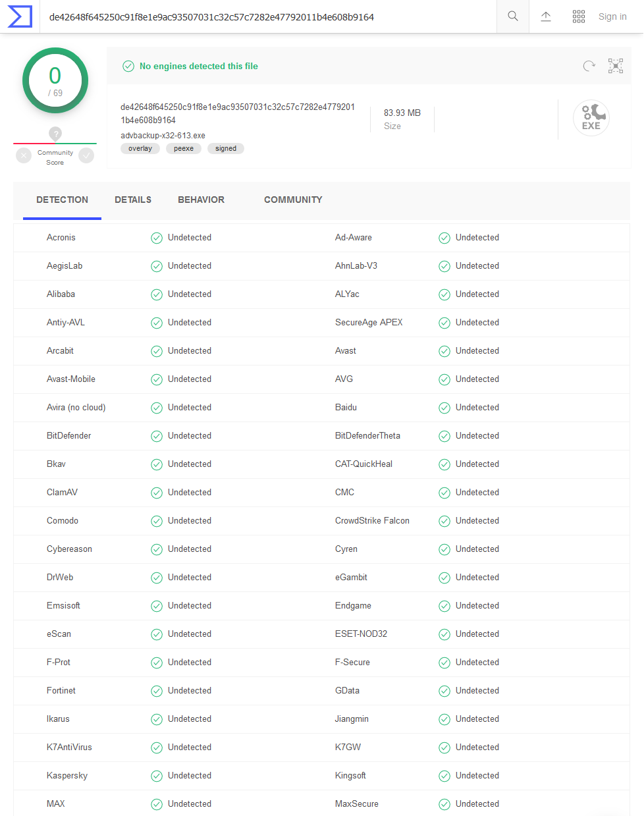Switch to the DETAILS tab

pos(133,200)
